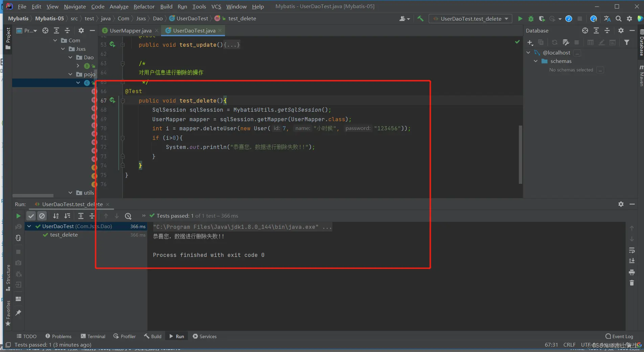
Task: Open Services tool window
Action: click(x=205, y=336)
